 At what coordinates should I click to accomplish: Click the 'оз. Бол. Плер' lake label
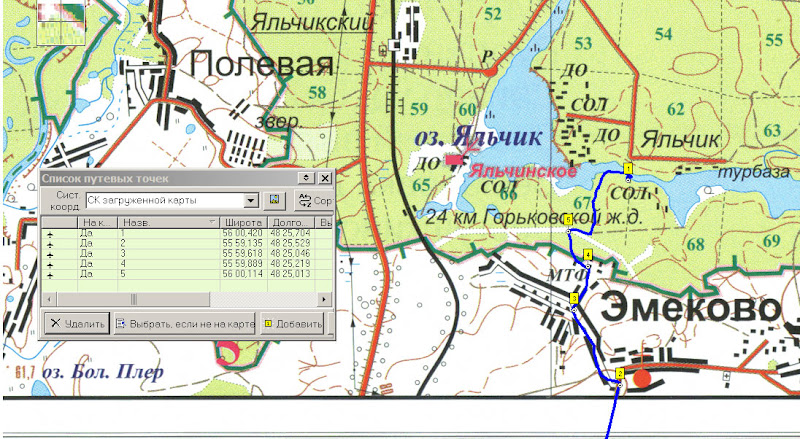[103, 371]
